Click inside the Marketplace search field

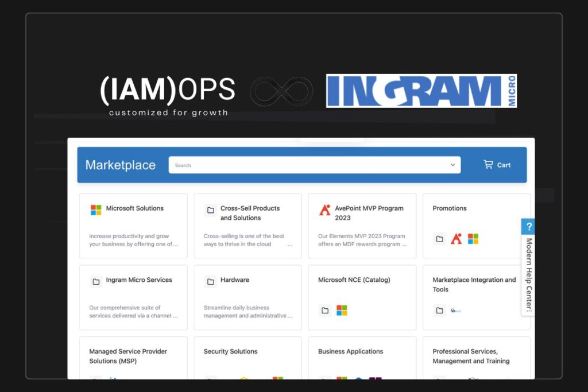[x=310, y=165]
